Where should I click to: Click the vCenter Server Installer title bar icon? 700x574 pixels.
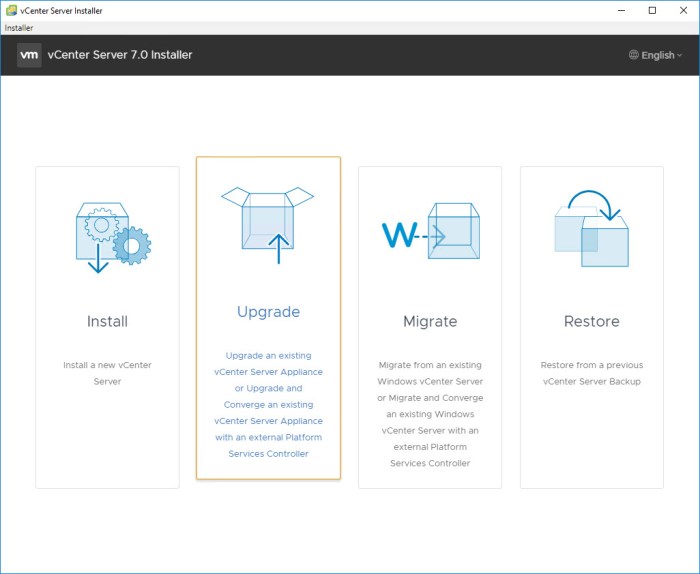[10, 10]
